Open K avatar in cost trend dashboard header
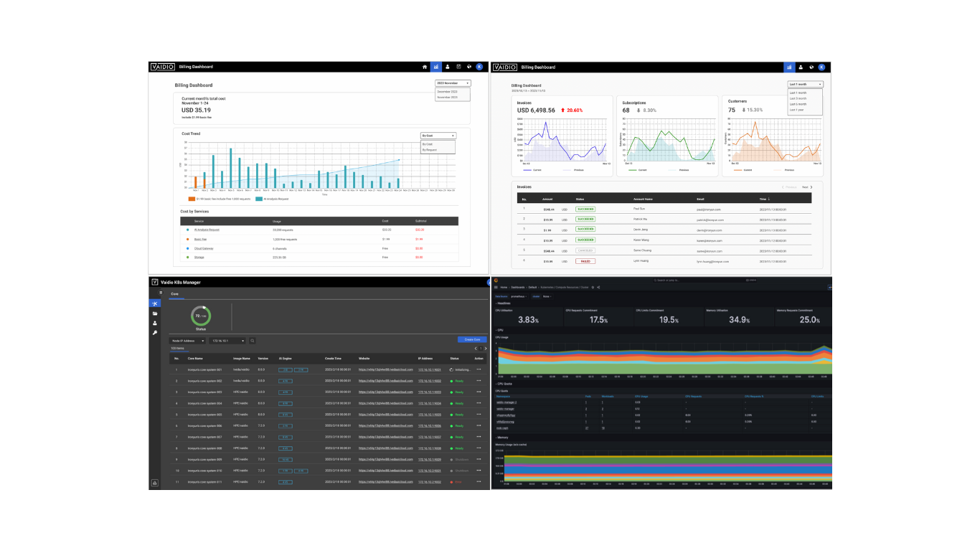 click(x=479, y=67)
